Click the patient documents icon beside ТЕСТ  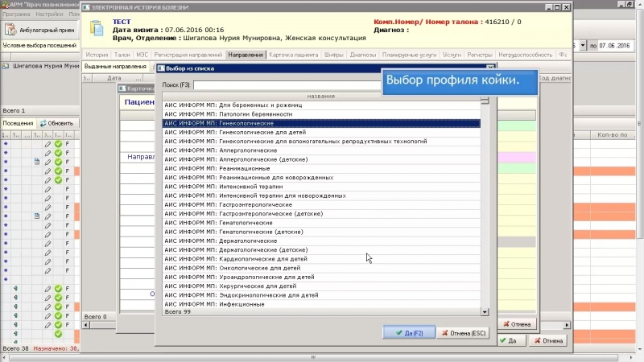click(97, 28)
